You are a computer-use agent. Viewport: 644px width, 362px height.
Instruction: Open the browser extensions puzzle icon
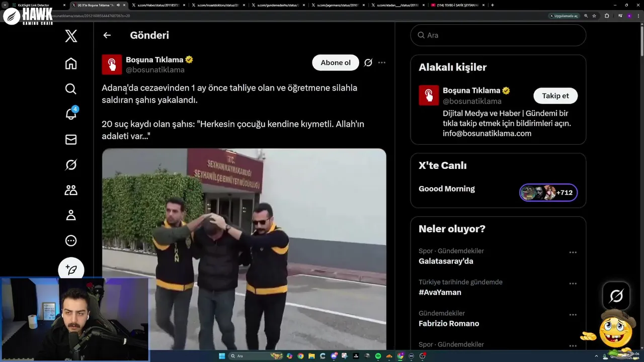pyautogui.click(x=607, y=16)
